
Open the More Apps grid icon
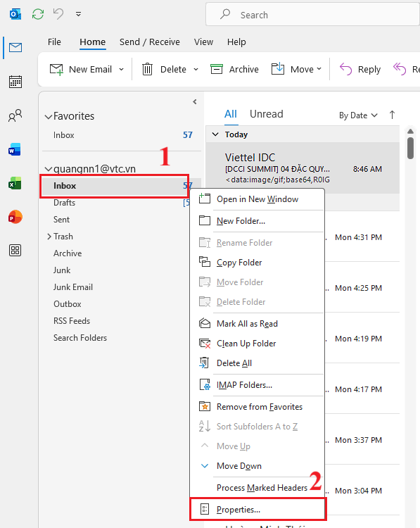click(15, 250)
